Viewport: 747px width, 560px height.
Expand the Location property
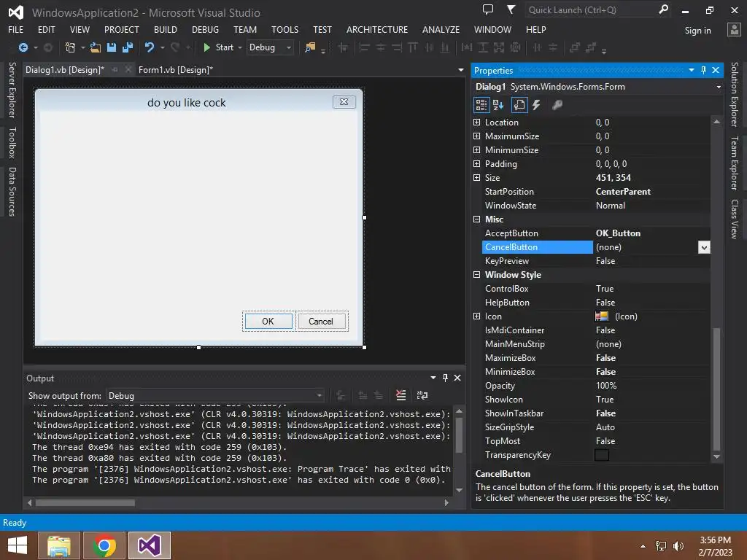click(476, 122)
